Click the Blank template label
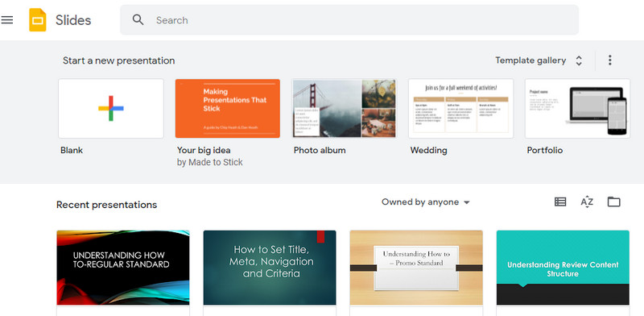The image size is (644, 316). pos(72,150)
